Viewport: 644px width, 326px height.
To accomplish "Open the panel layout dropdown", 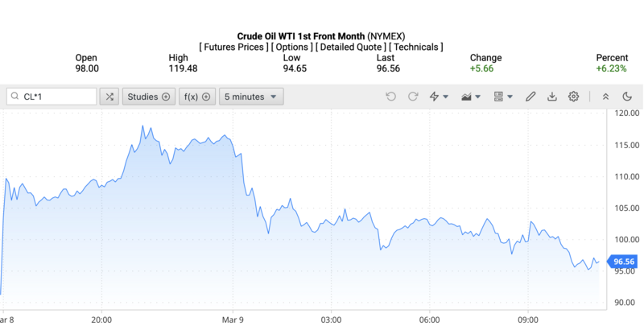I will 502,97.
